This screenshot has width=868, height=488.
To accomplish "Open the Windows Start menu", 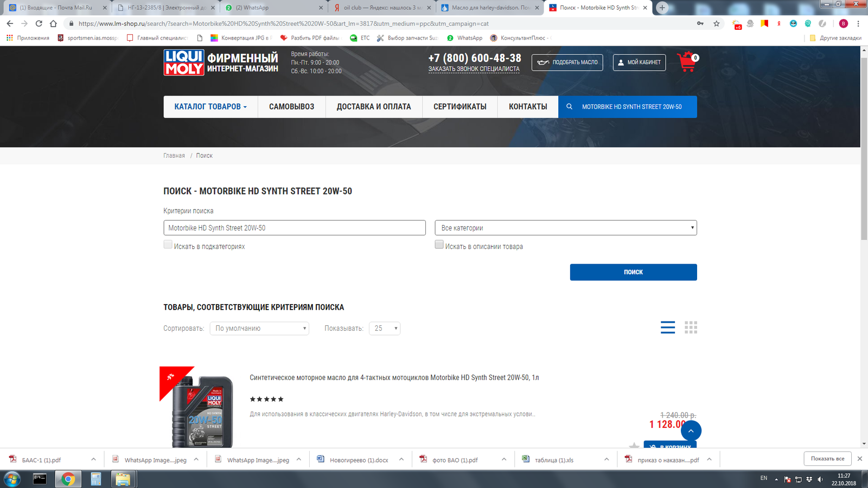I will 12,479.
